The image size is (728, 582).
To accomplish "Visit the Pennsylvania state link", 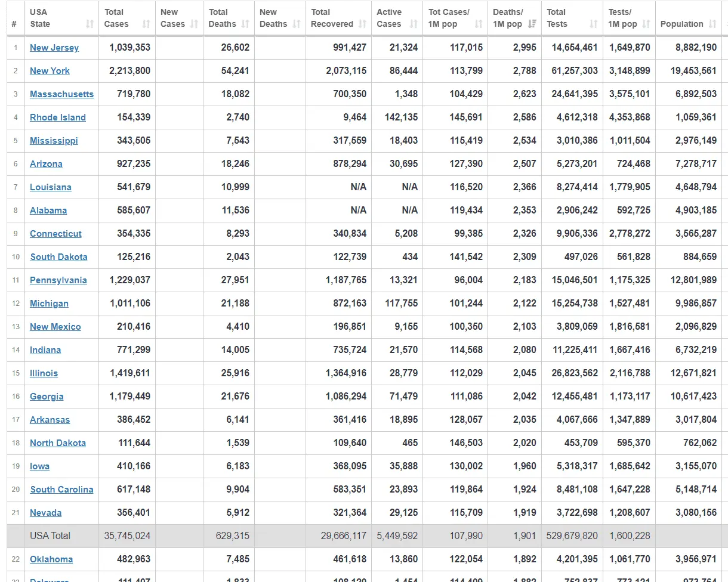I will [x=58, y=280].
